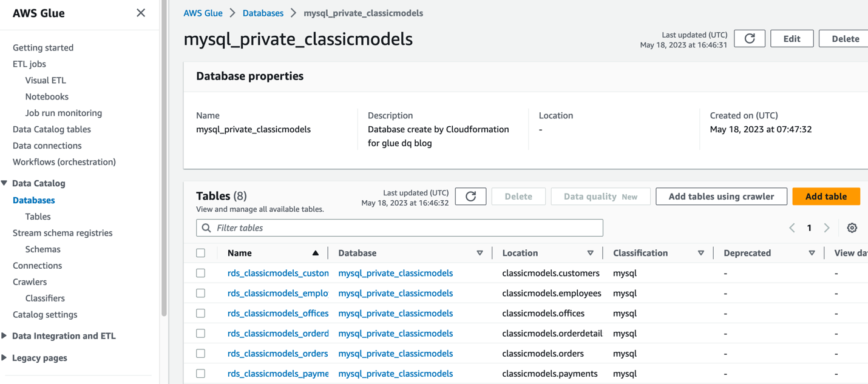Open ETL jobs in sidebar
This screenshot has height=384, width=868.
pyautogui.click(x=29, y=64)
